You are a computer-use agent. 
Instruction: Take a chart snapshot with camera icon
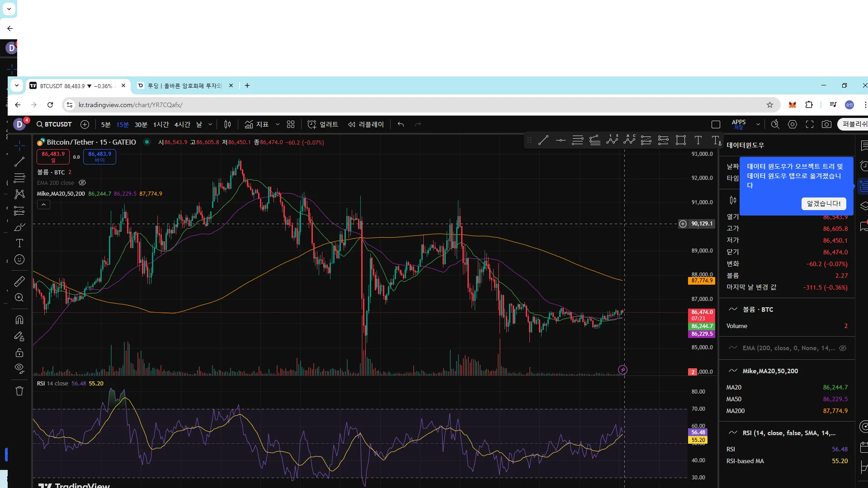click(826, 124)
